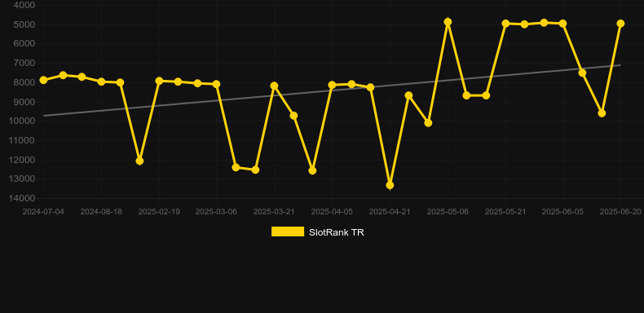This screenshot has width=644, height=313.
Task: Select the peak data point at 2025-05-06
Action: (448, 22)
